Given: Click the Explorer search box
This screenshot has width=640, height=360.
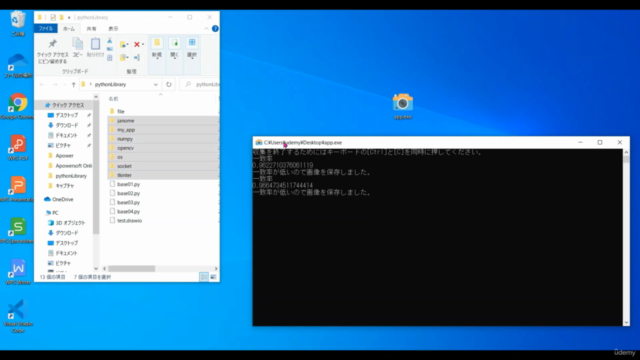Looking at the screenshot, I should tap(201, 84).
